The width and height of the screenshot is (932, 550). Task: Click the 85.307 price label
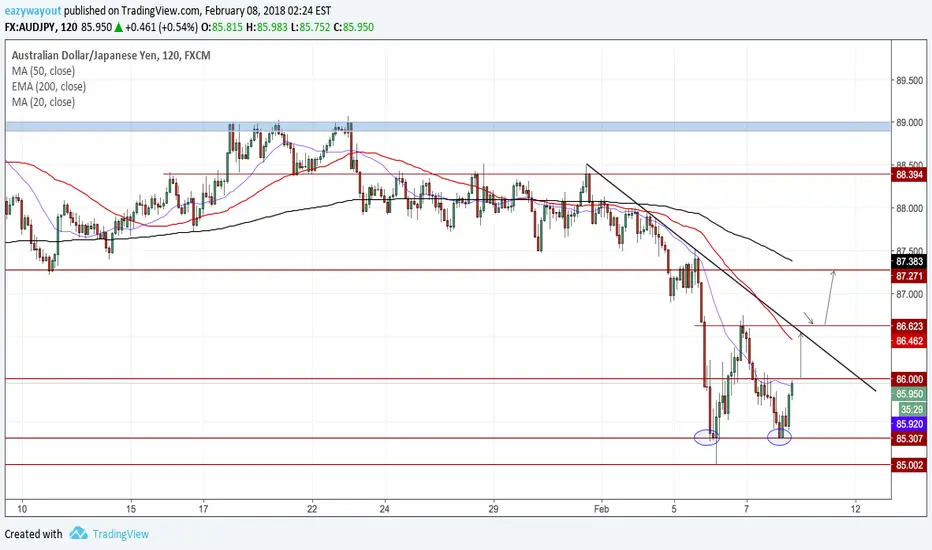[x=909, y=439]
